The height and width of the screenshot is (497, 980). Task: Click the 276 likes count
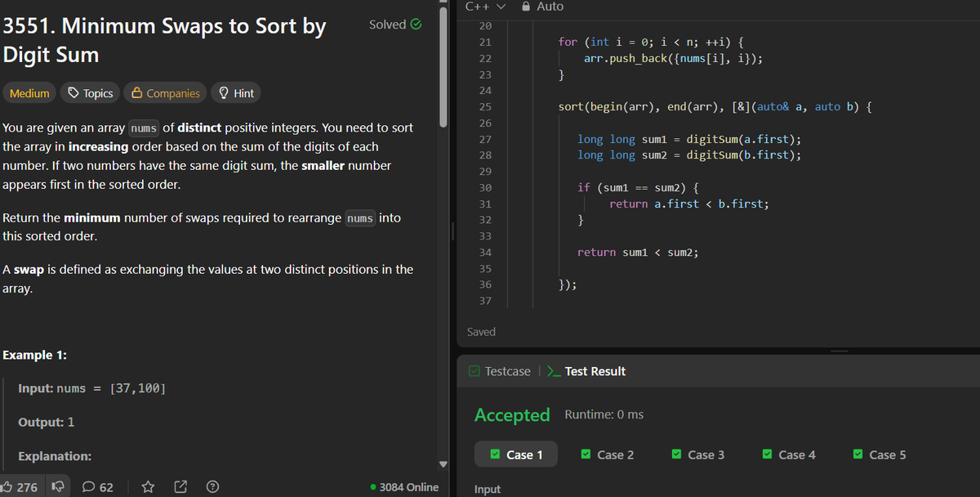point(27,487)
